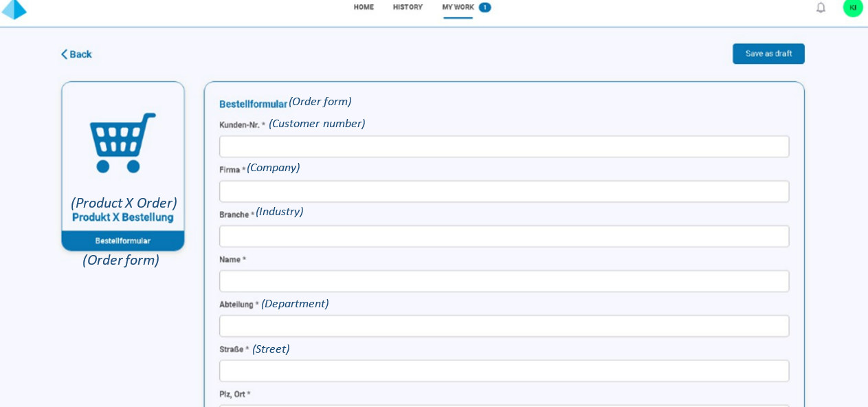
Task: Select the Firma input field
Action: [x=504, y=191]
